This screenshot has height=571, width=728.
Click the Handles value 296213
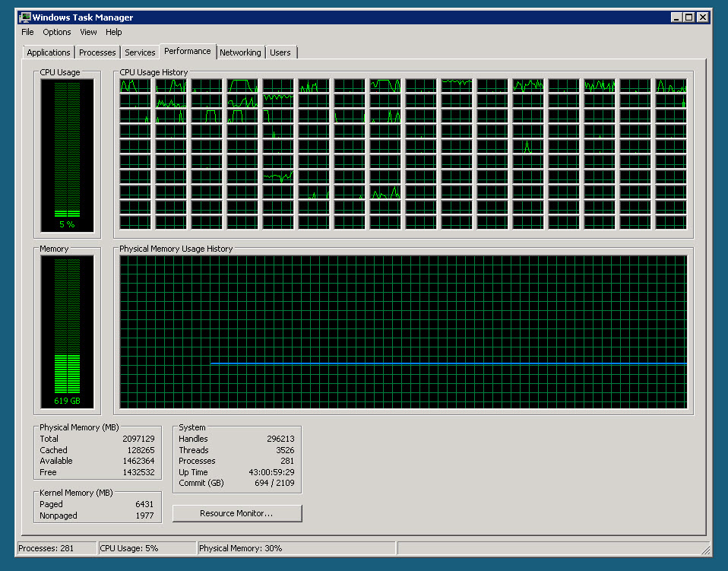(280, 439)
